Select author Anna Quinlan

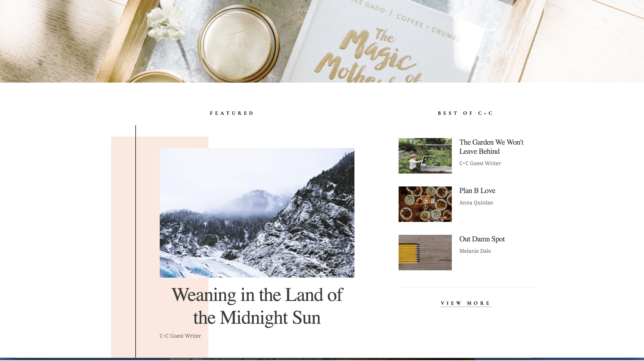[x=476, y=203]
